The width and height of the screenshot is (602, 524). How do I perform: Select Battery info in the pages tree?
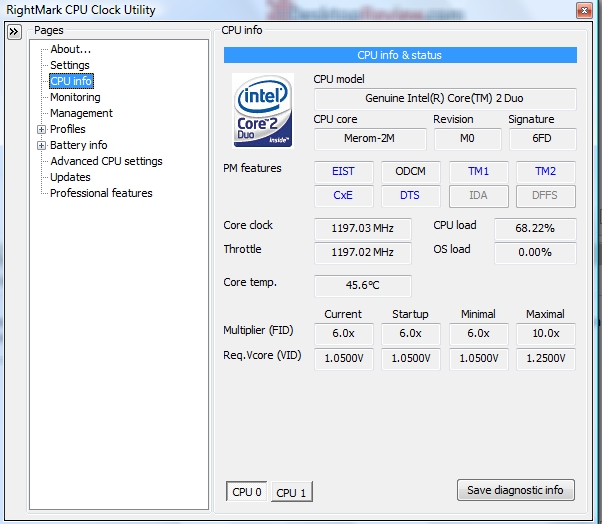click(79, 145)
